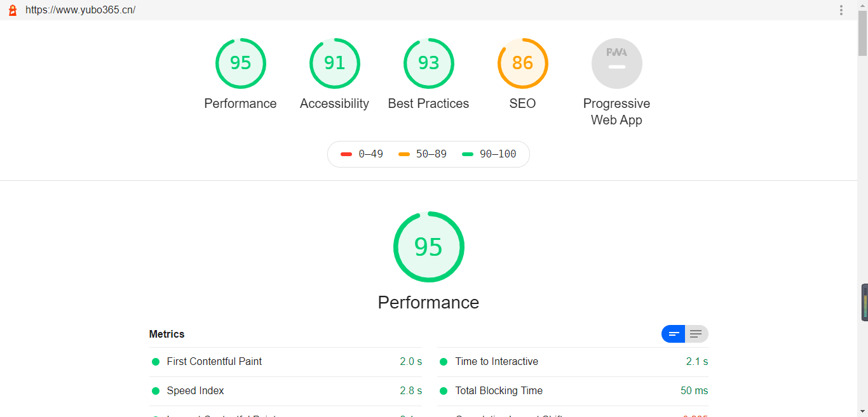Image resolution: width=868 pixels, height=417 pixels.
Task: Switch metrics to expanded description view
Action: 696,334
